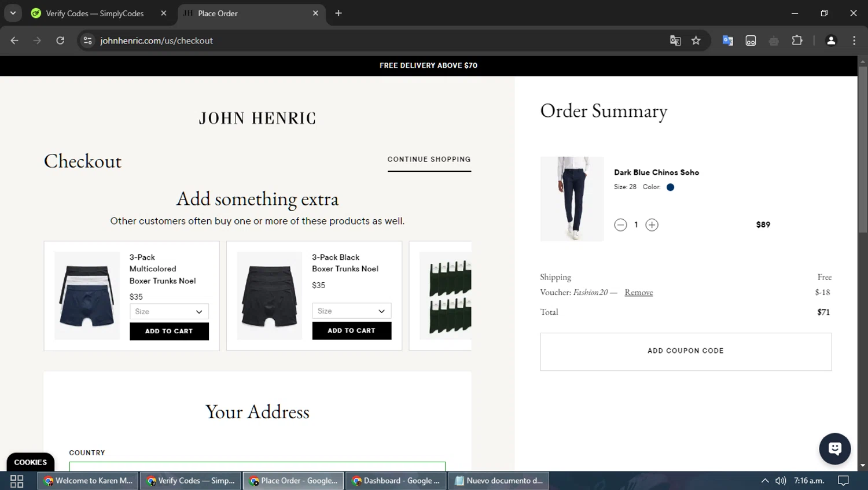Click the Total $71 amount
The image size is (868, 490).
pyautogui.click(x=823, y=312)
